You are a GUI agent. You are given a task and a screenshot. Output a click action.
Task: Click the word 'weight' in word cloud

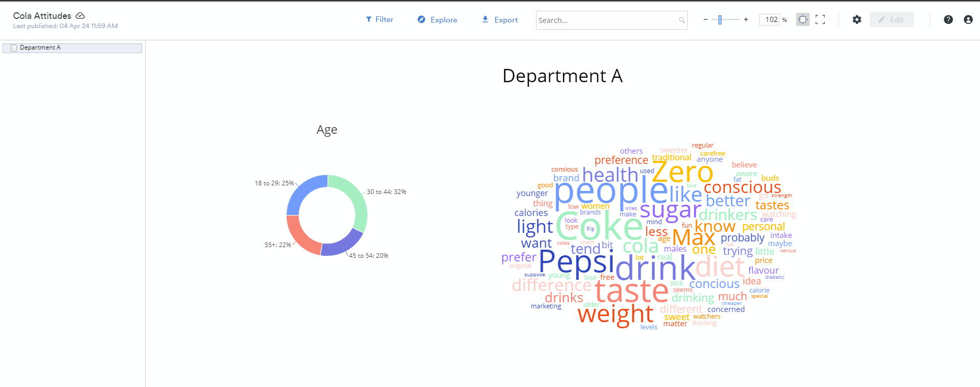click(x=616, y=314)
